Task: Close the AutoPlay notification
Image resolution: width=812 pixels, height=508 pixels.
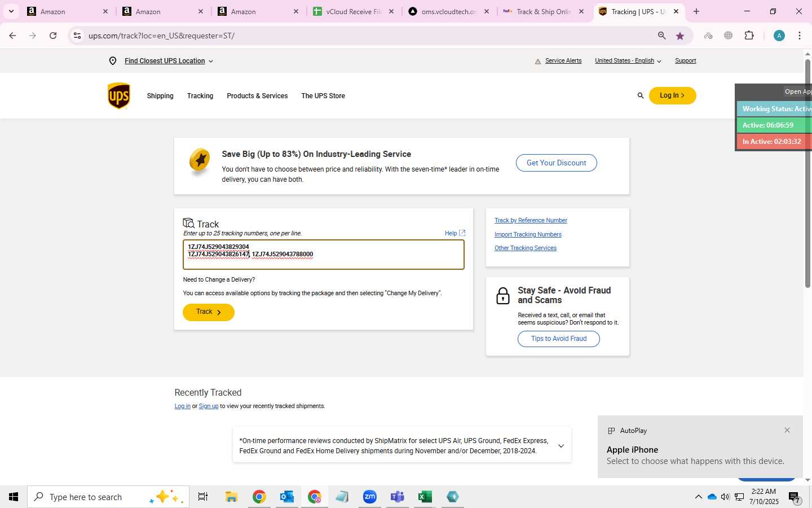Action: coord(787,430)
